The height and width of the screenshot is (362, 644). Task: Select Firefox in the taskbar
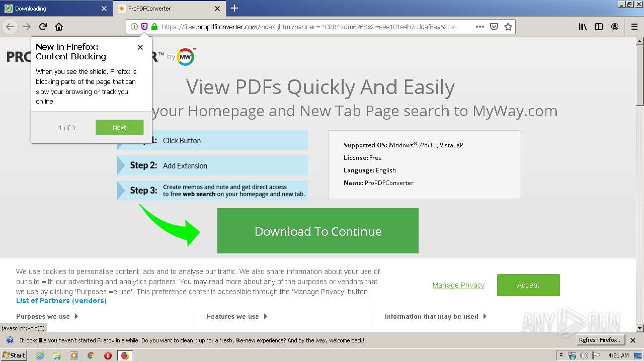pyautogui.click(x=125, y=355)
